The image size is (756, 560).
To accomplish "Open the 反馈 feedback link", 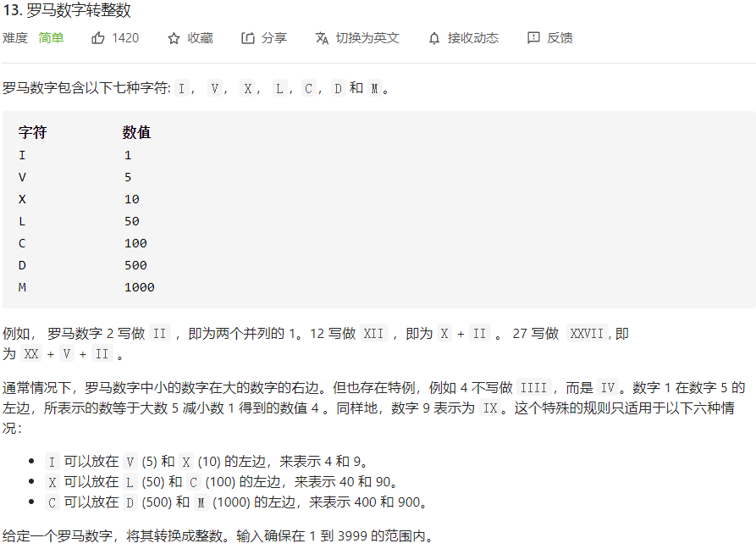I will (550, 38).
